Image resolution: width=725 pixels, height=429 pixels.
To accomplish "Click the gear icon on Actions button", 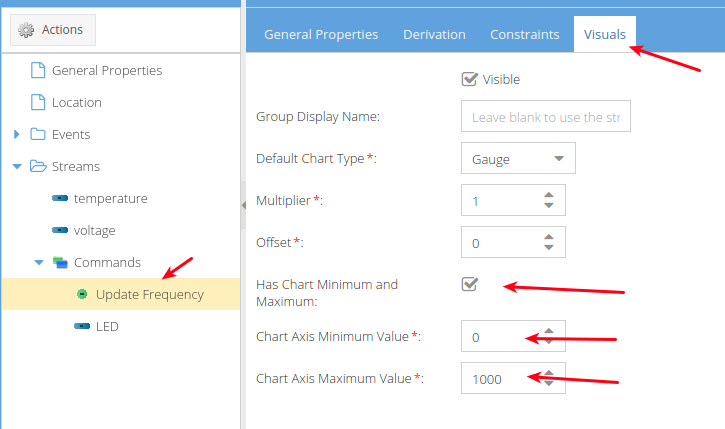I will click(x=28, y=30).
